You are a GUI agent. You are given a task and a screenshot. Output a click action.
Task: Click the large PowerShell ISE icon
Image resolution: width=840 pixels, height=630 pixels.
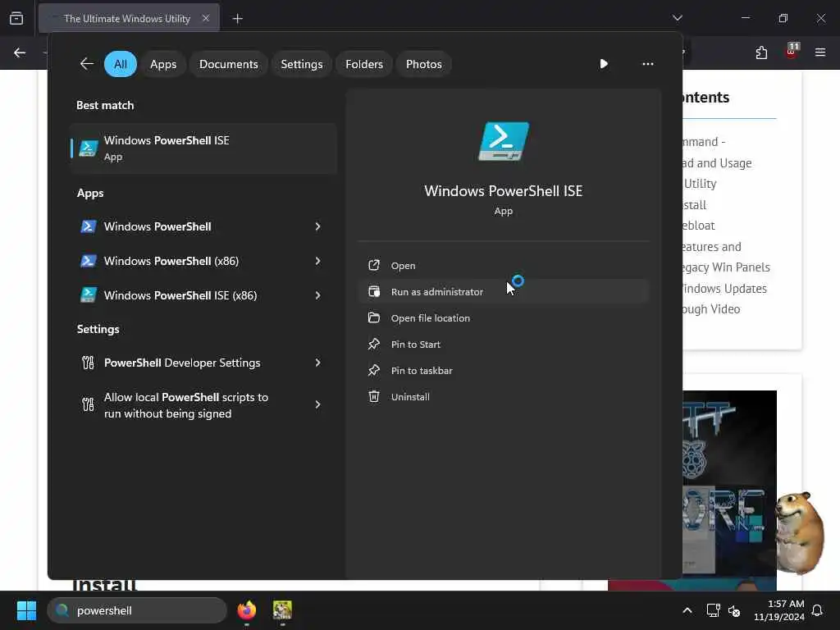click(504, 141)
